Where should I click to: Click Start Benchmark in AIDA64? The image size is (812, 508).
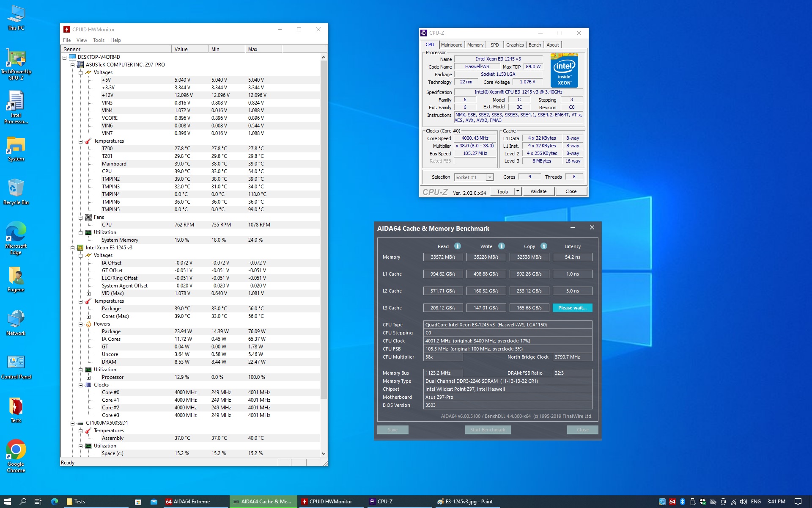click(488, 430)
